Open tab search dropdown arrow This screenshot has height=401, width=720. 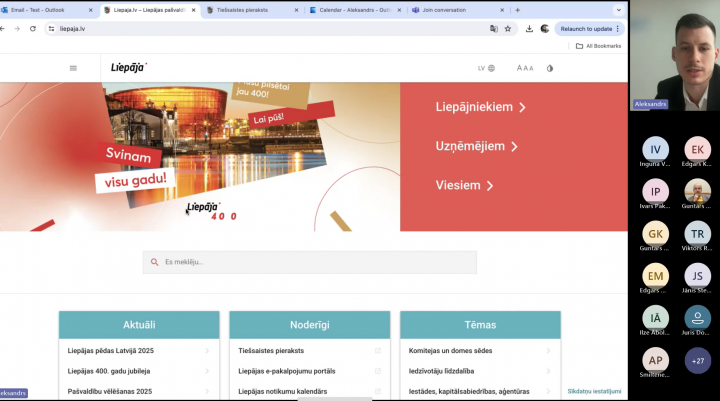619,10
